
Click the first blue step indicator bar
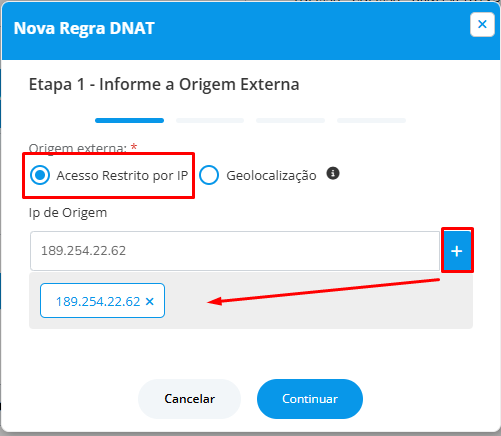[129, 120]
